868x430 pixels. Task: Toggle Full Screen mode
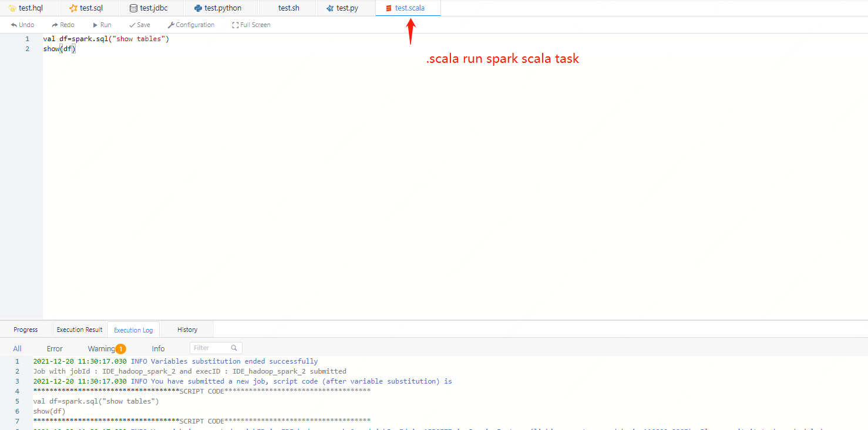[251, 25]
